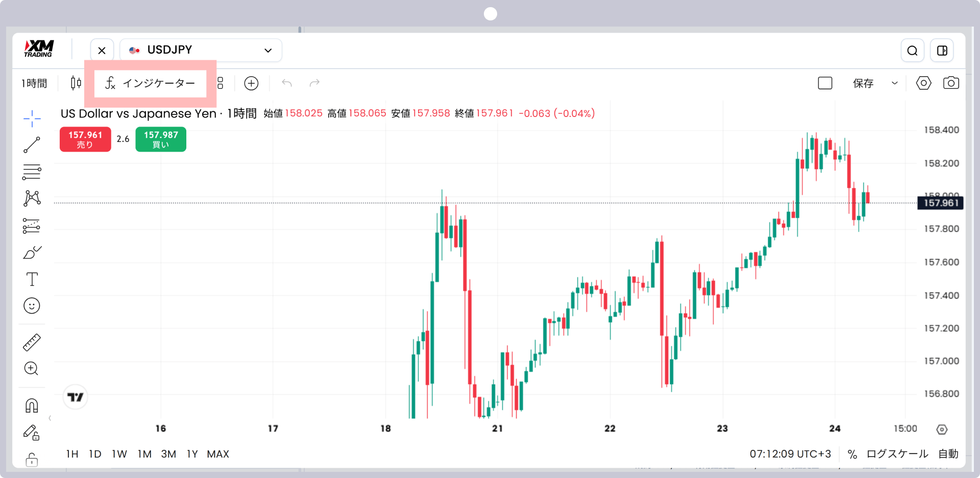Take a chart snapshot with camera icon
980x478 pixels.
click(x=951, y=83)
